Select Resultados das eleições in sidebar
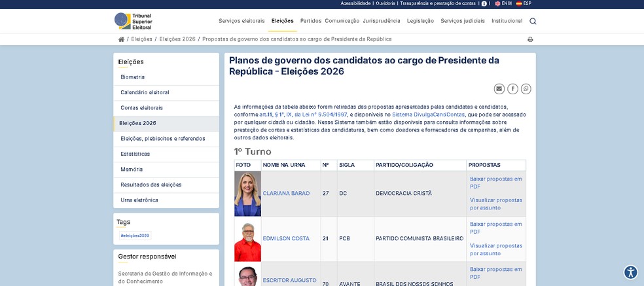This screenshot has width=644, height=286. (166, 185)
